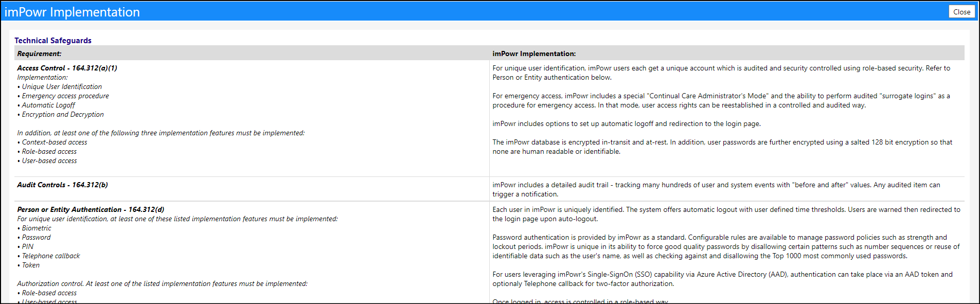Click sentence about automatic logoff and redirection
Viewport: 980px width, 304px height.
click(x=627, y=123)
